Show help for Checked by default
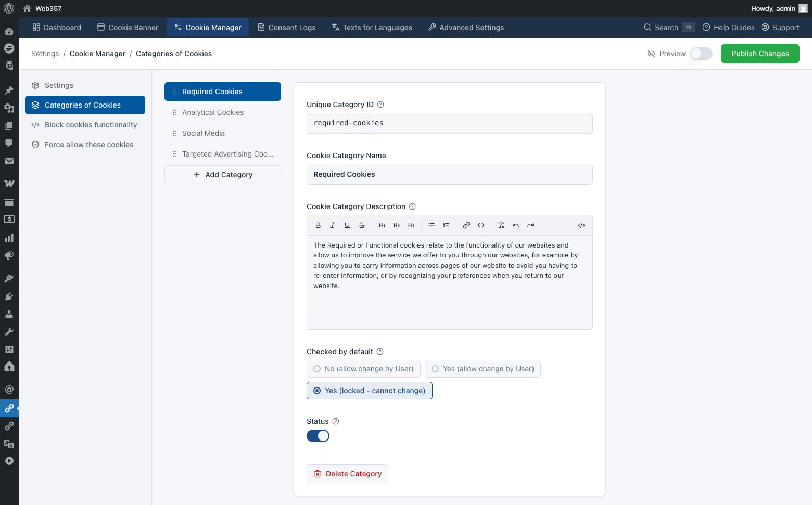 [380, 352]
